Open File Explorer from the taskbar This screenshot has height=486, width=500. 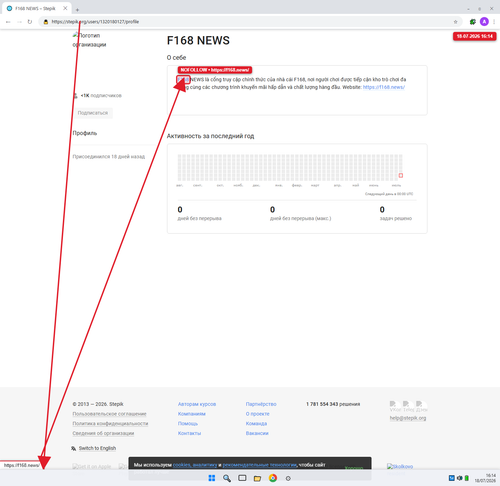(257, 478)
